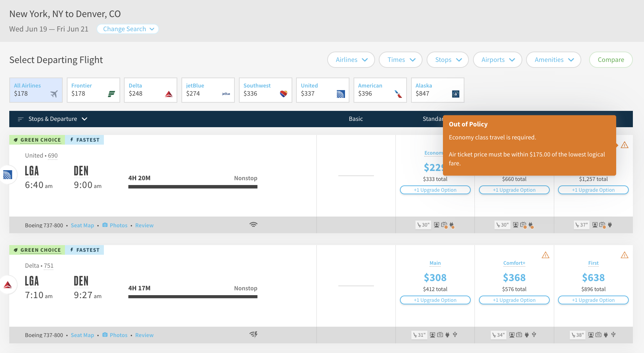Viewport: 644px width, 353px height.
Task: Select Delta Main fare $308
Action: [x=435, y=278]
